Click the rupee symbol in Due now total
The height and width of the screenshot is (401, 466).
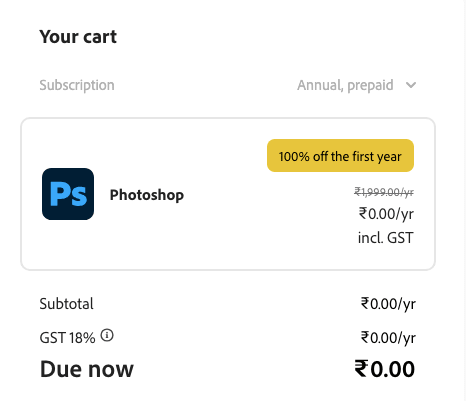click(x=361, y=368)
